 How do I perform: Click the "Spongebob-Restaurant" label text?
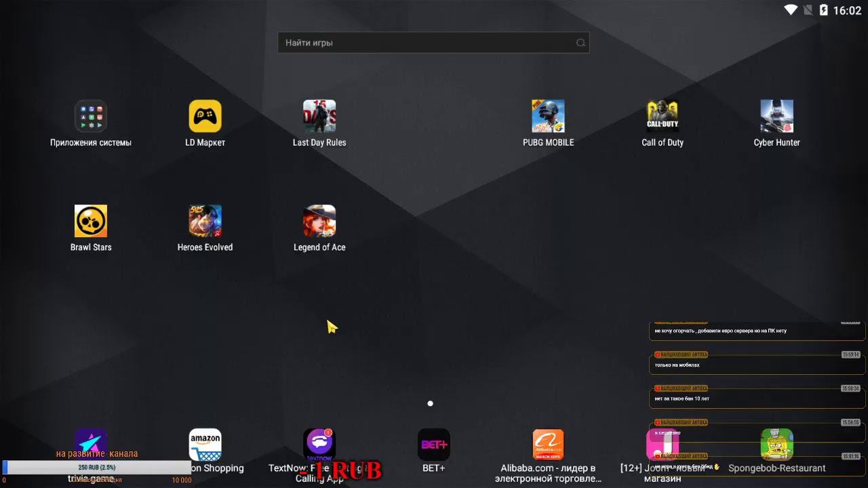(777, 468)
